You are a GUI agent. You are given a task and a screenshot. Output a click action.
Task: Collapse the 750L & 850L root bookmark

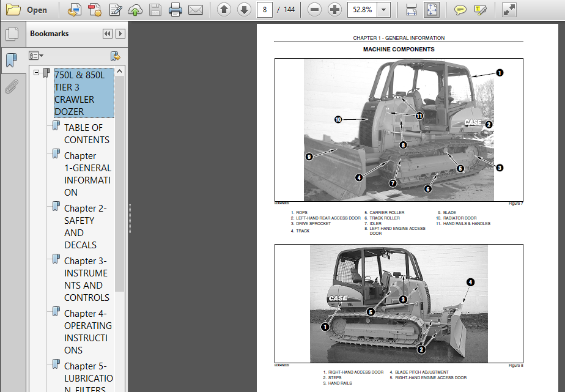click(37, 72)
